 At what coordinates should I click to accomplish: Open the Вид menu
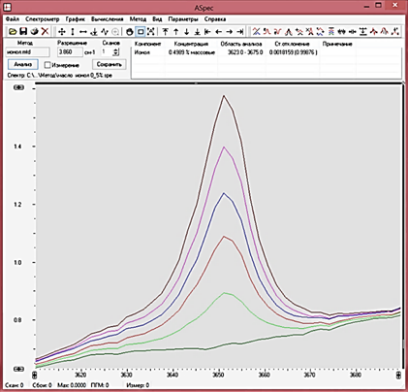point(157,19)
